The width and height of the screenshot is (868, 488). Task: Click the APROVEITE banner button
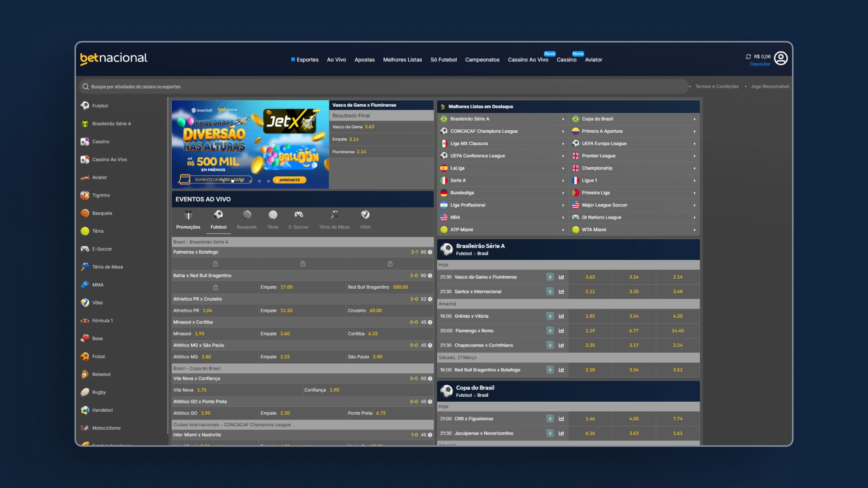click(x=289, y=180)
